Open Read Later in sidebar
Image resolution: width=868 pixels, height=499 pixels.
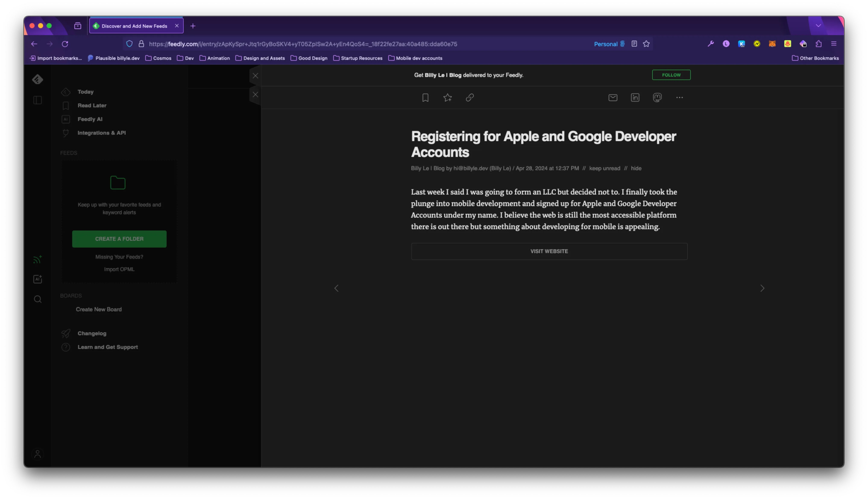pos(92,106)
